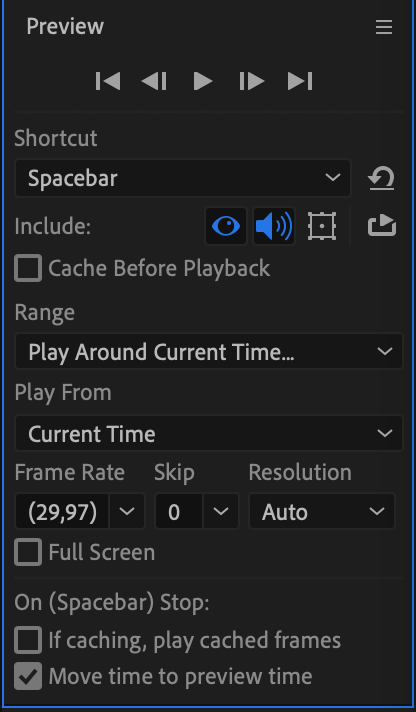The image size is (416, 712).
Task: Jump to the last frame
Action: click(x=300, y=81)
